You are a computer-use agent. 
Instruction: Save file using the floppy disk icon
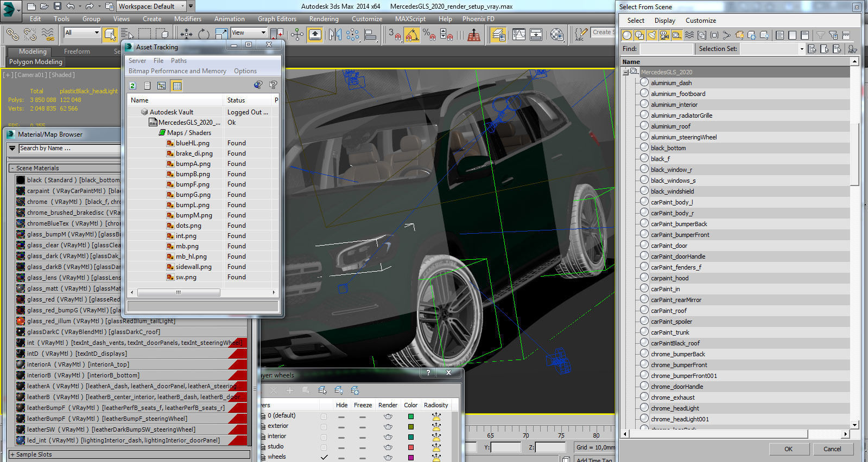tap(57, 7)
